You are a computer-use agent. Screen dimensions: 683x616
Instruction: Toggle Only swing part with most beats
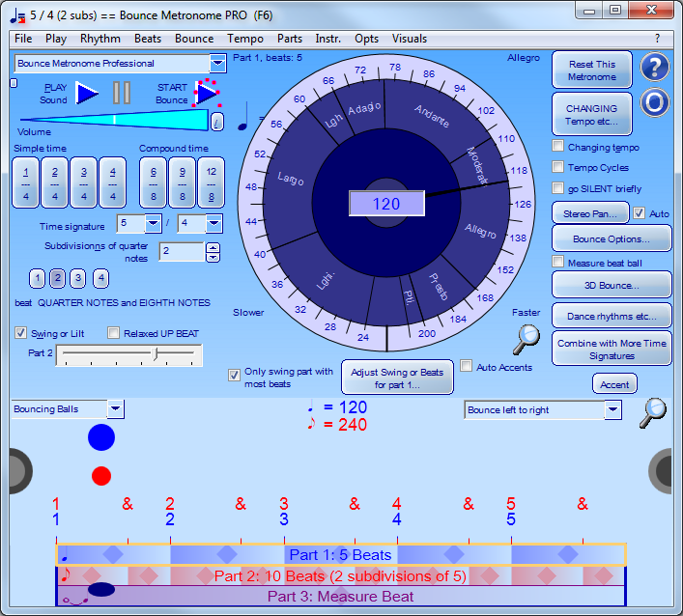[234, 376]
